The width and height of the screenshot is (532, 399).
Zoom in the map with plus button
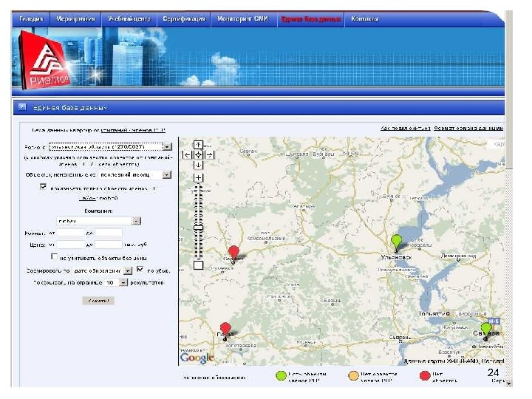(x=199, y=177)
